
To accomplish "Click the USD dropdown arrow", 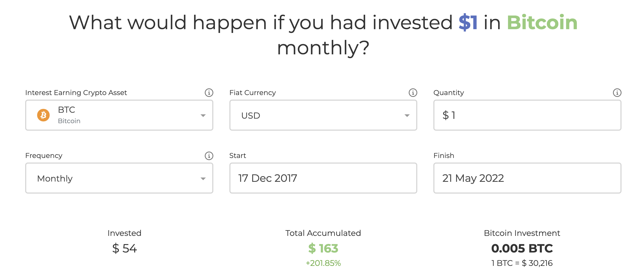I will (407, 116).
